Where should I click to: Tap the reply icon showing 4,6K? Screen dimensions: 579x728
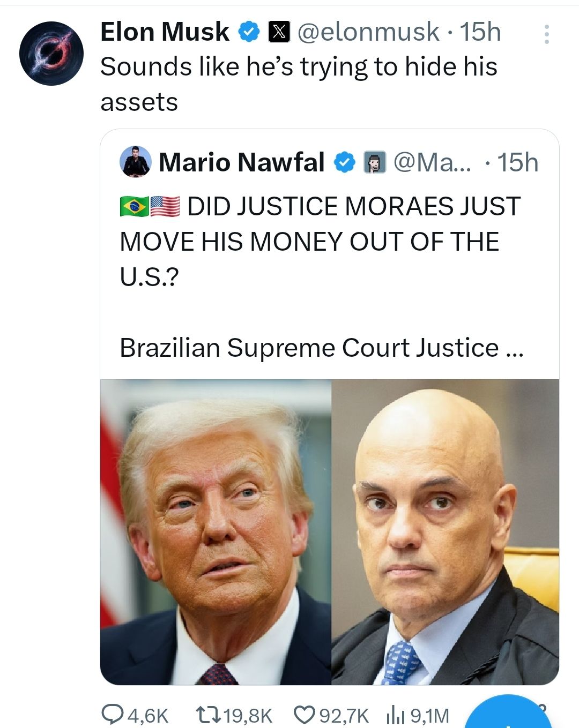click(x=113, y=715)
